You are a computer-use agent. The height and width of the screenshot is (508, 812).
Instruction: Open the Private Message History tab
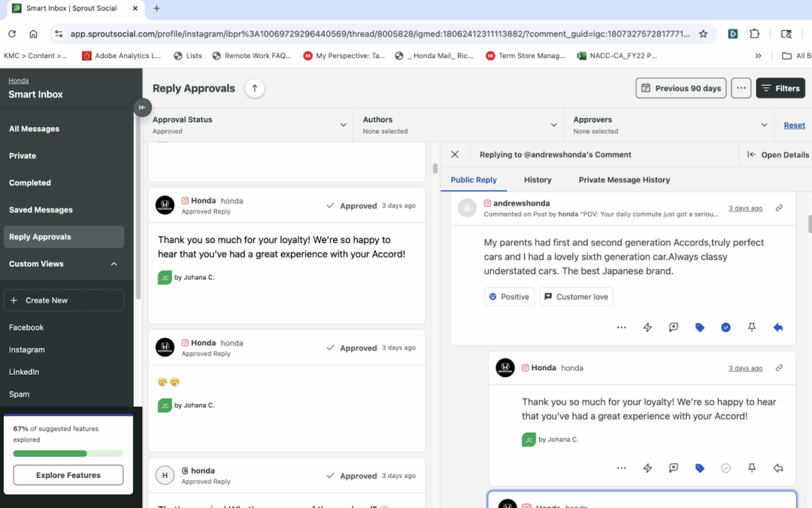point(623,180)
